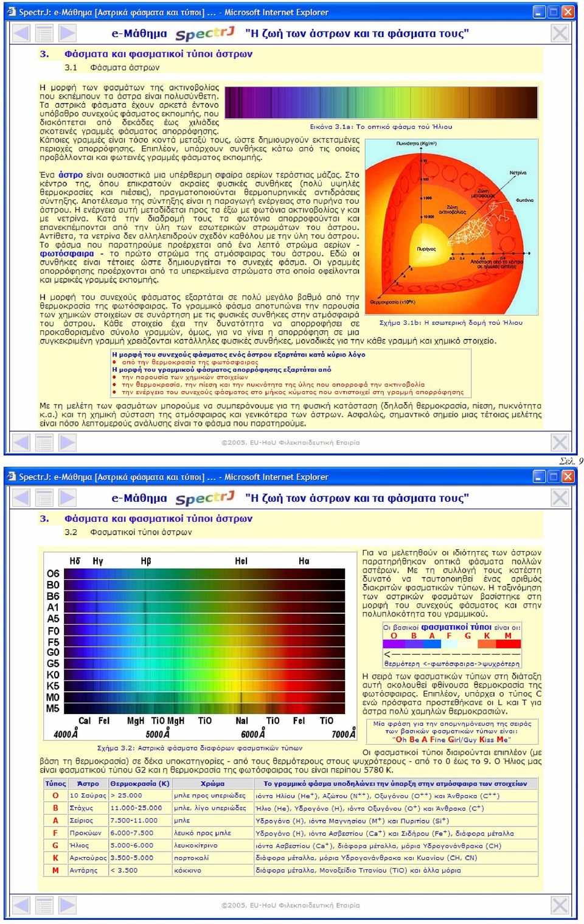Click back arrow in section 3.1 window footer

tap(21, 442)
